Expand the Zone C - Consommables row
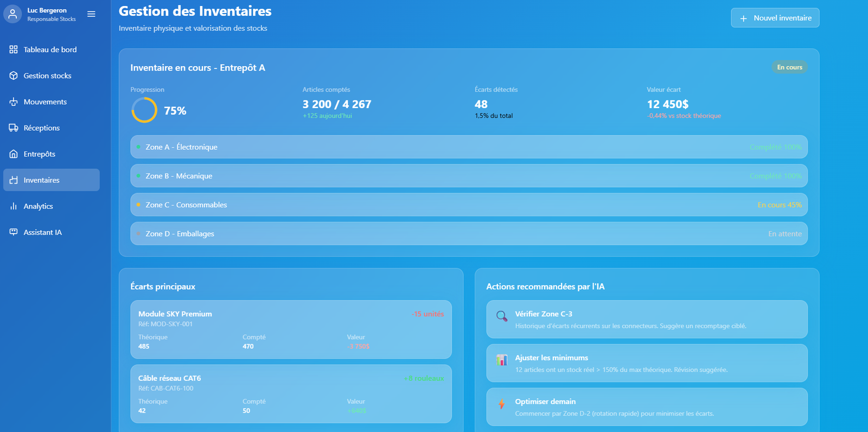 point(469,205)
